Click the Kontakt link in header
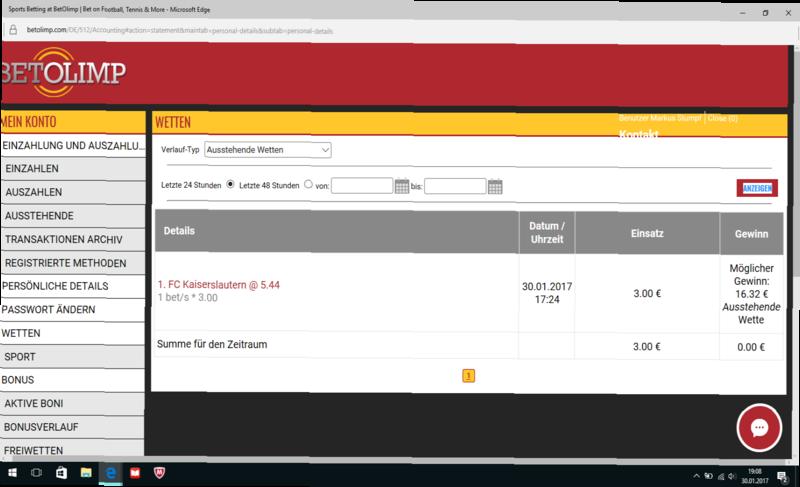800x487 pixels. [639, 134]
